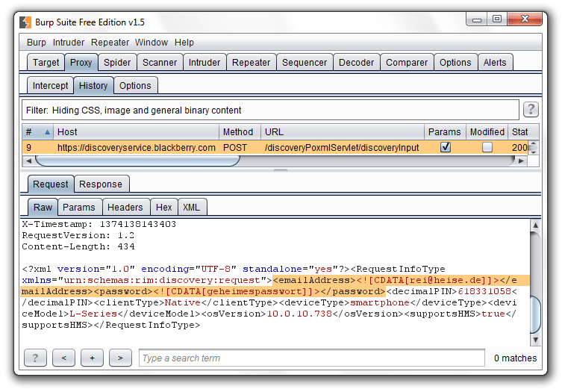Image resolution: width=562 pixels, height=392 pixels.
Task: Click the filter bar to edit filters
Action: point(270,110)
